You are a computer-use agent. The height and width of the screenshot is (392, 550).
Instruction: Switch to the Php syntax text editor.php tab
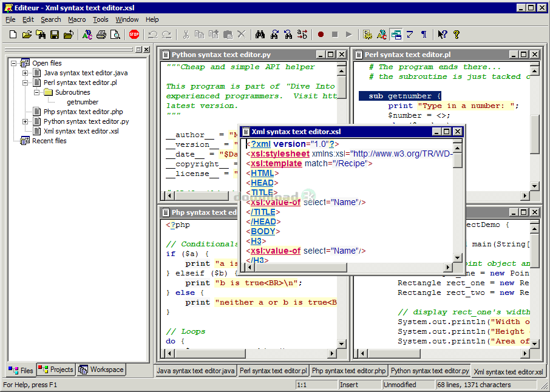click(x=348, y=370)
